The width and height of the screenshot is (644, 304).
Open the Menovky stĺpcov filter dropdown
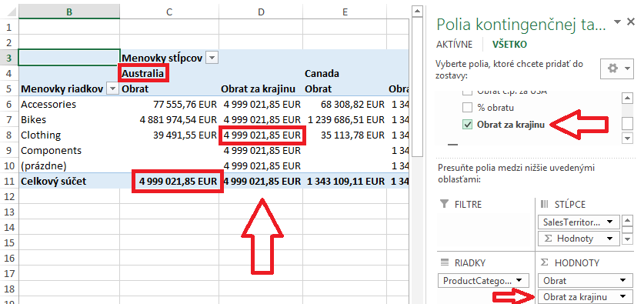click(212, 58)
